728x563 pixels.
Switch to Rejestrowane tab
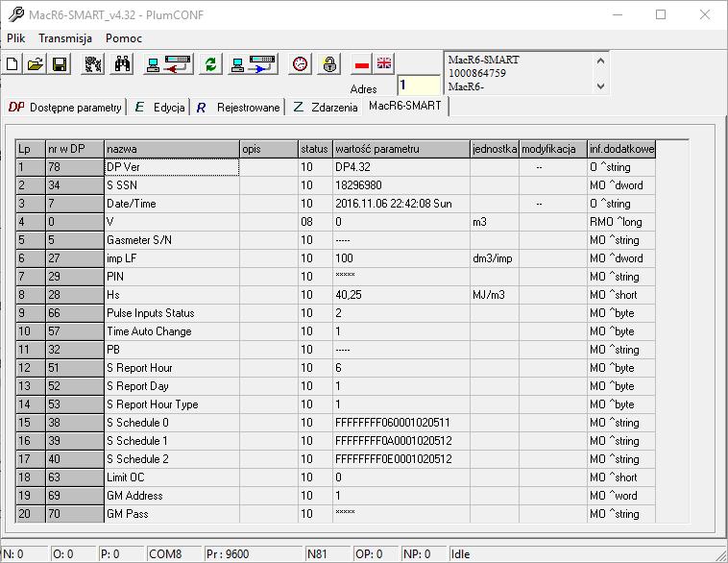click(238, 108)
